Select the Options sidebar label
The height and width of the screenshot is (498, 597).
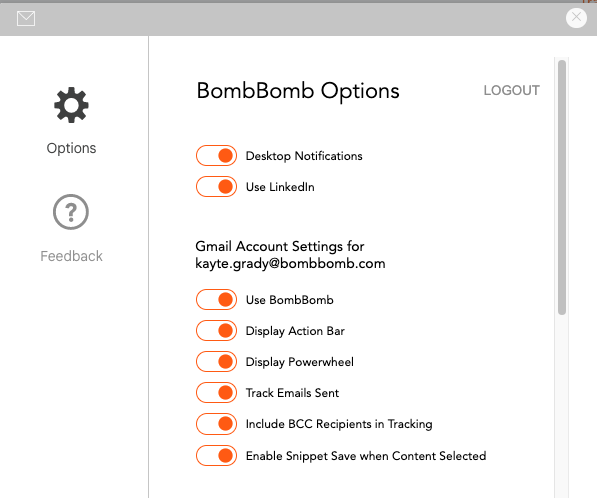coord(71,148)
